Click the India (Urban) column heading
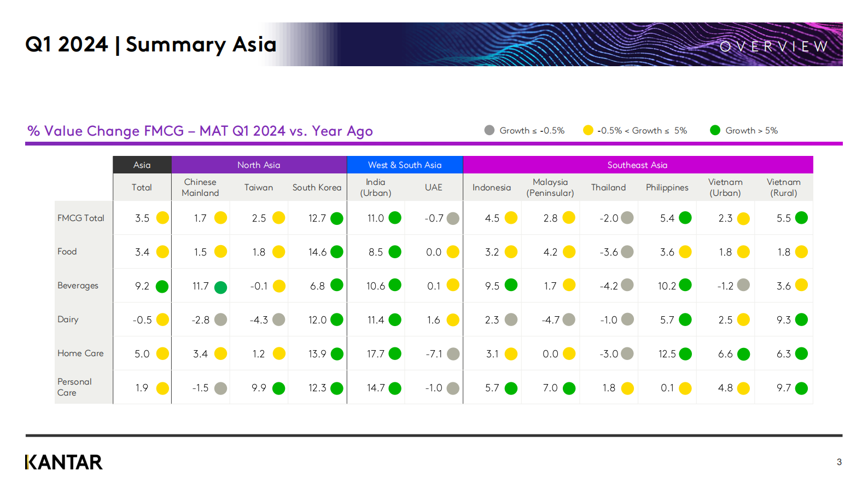The width and height of the screenshot is (868, 488). [x=376, y=187]
